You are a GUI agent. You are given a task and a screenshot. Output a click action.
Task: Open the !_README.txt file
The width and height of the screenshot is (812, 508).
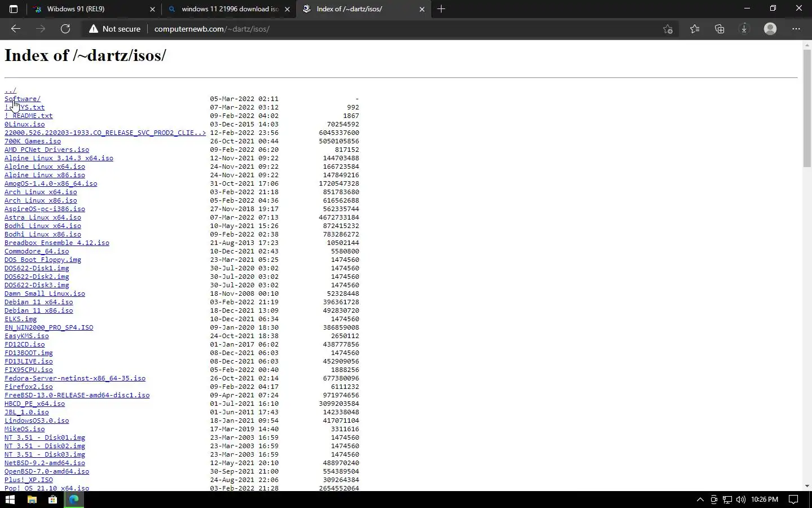click(29, 116)
